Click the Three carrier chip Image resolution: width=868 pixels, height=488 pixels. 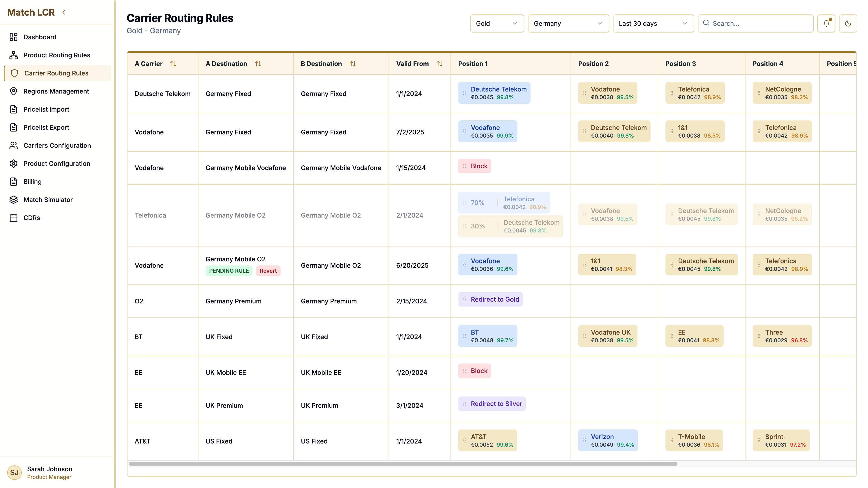pyautogui.click(x=782, y=336)
